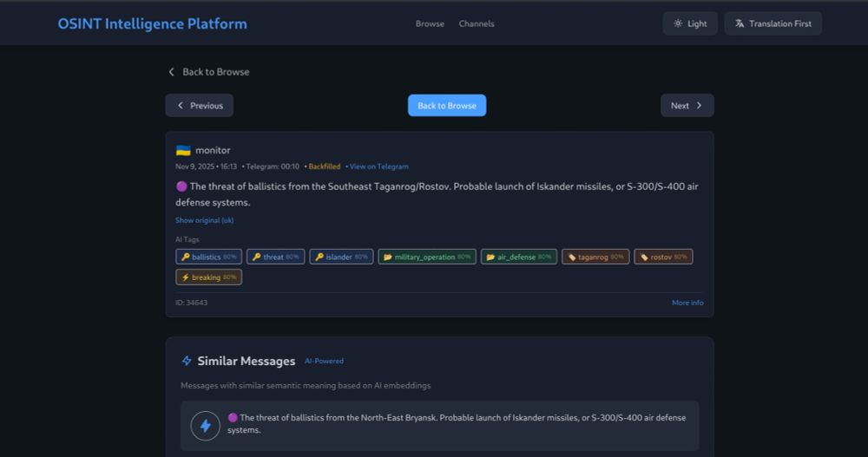Select the islander AI tag
Image resolution: width=868 pixels, height=457 pixels.
pyautogui.click(x=341, y=257)
